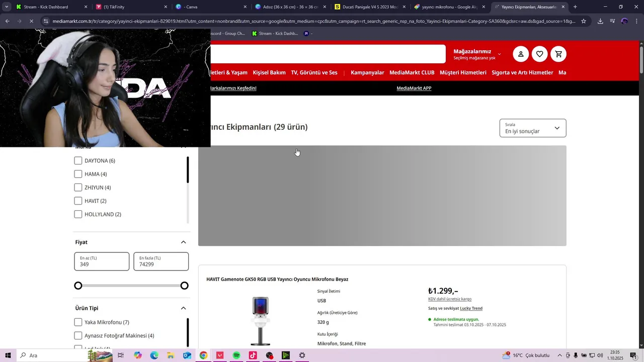Open a new browser tab
Viewport: 644px width, 362px height.
click(x=575, y=7)
